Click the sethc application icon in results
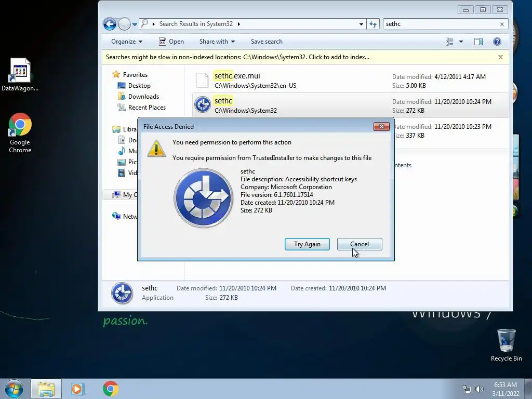The height and width of the screenshot is (399, 532). tap(203, 104)
